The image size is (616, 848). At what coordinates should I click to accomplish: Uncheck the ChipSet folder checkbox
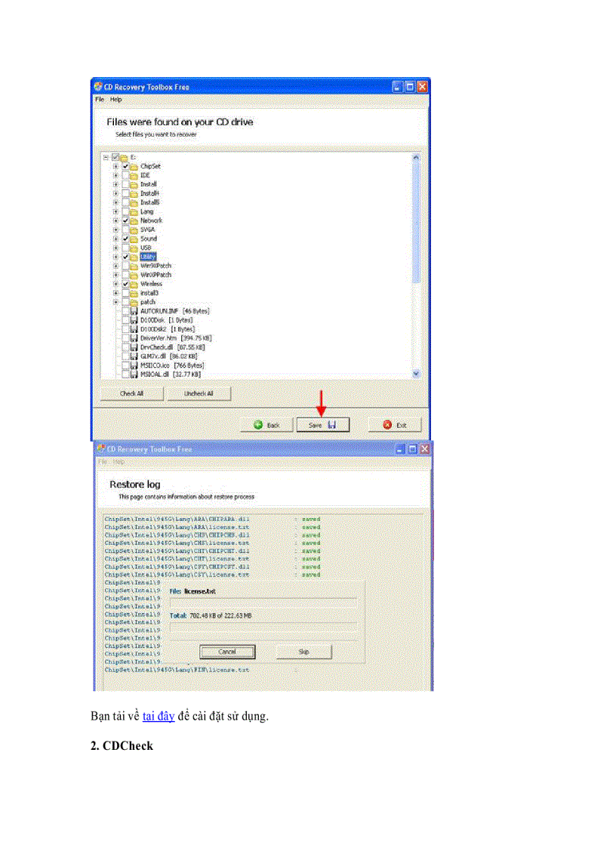pyautogui.click(x=125, y=166)
